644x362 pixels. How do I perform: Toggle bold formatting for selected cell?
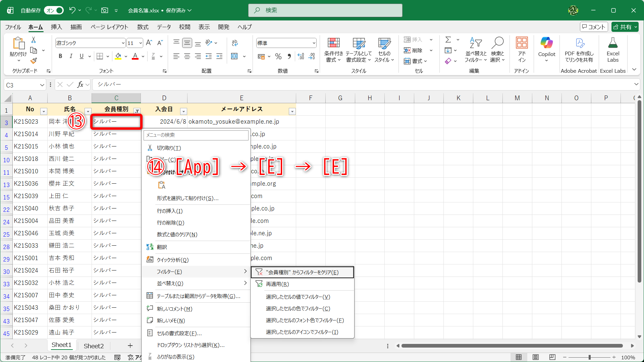60,56
